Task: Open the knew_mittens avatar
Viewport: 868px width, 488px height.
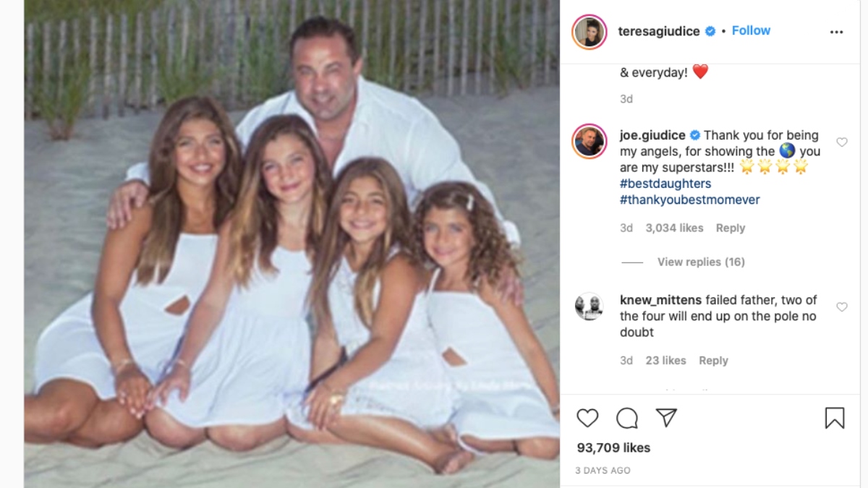Action: pyautogui.click(x=589, y=307)
